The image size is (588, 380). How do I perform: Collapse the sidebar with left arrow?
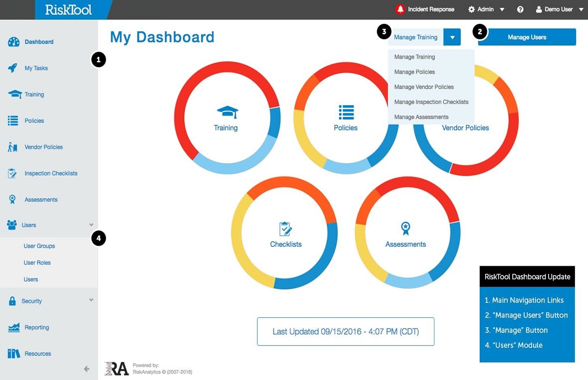(87, 369)
